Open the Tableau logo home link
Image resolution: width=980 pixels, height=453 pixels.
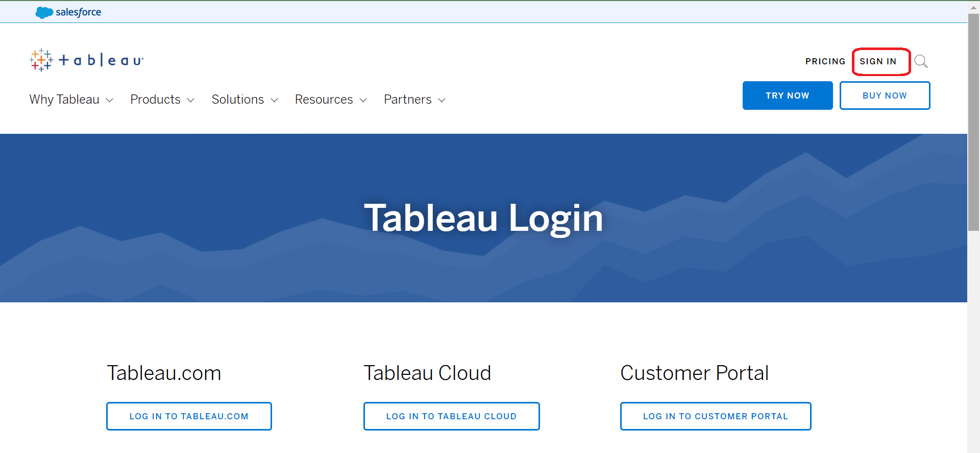click(x=87, y=60)
